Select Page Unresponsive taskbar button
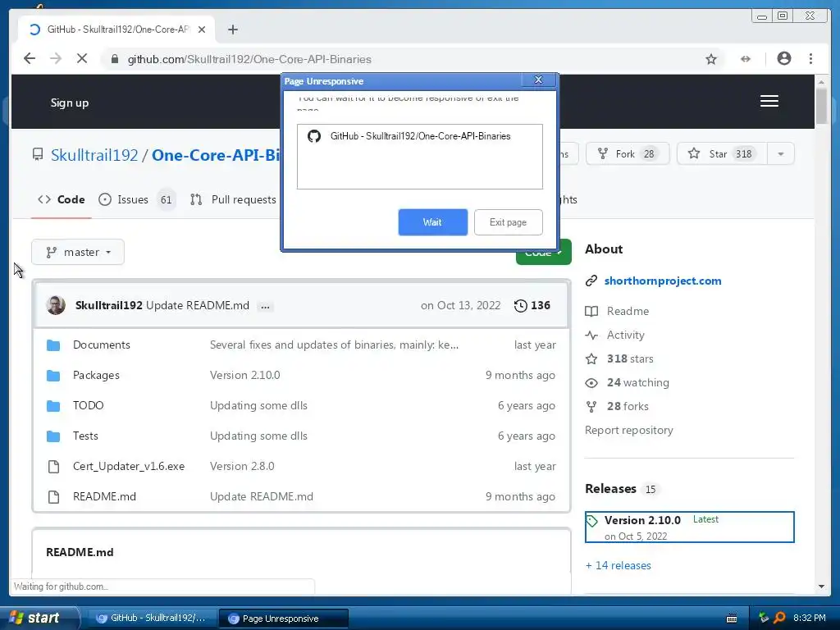Screen dimensions: 840x630 (283, 619)
